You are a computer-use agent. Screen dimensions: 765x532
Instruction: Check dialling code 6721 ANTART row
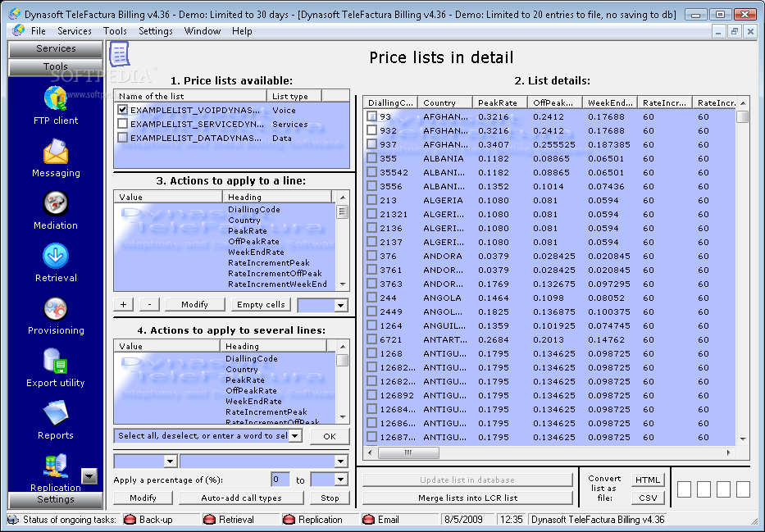[x=371, y=339]
